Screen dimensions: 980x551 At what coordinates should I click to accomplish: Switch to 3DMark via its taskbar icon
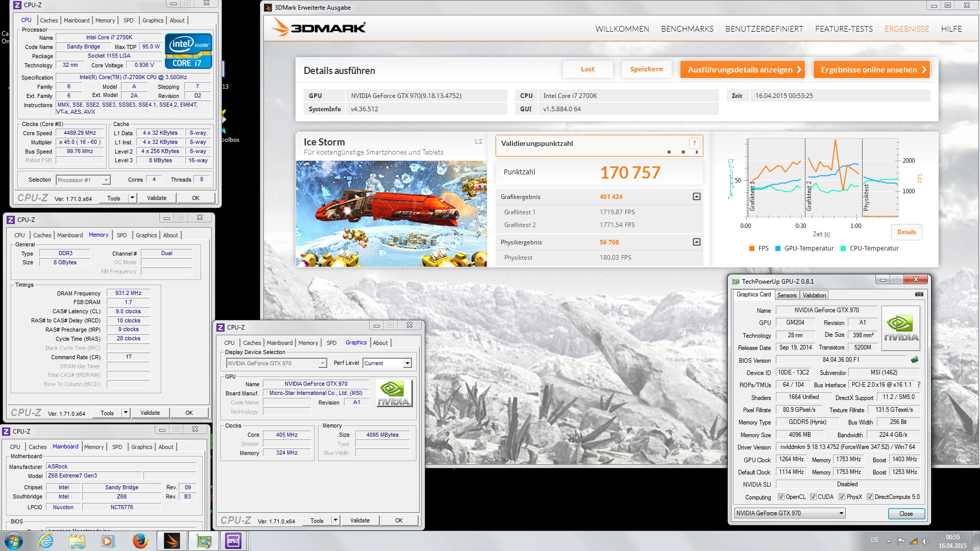(x=172, y=541)
